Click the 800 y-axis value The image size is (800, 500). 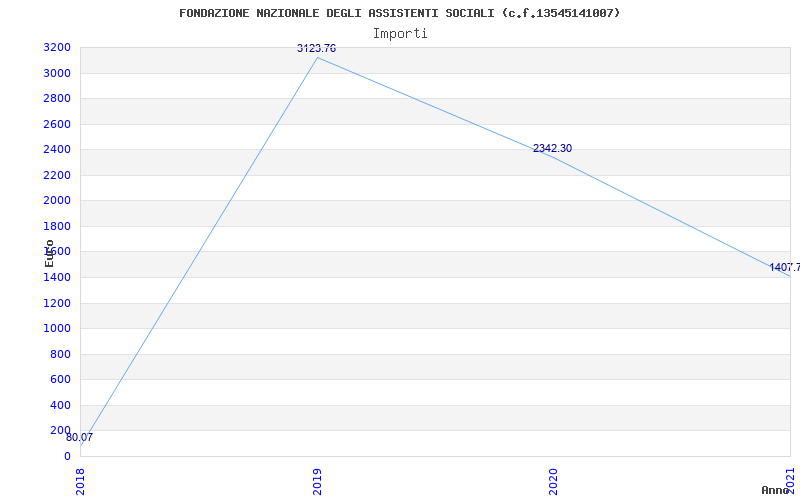tap(61, 355)
